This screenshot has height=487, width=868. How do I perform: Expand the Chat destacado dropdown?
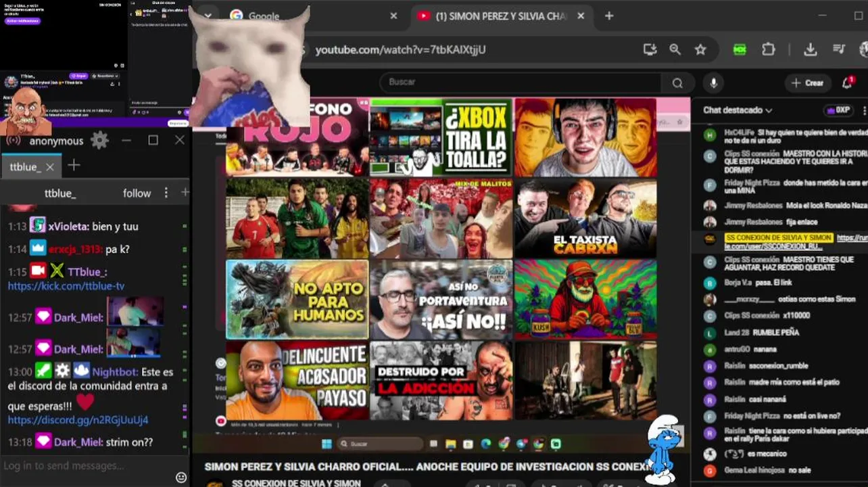(738, 110)
